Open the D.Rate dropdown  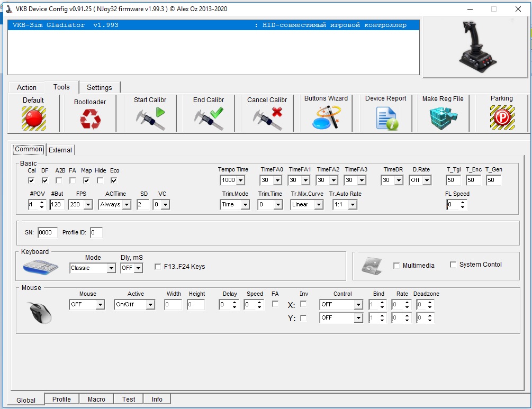coord(427,180)
